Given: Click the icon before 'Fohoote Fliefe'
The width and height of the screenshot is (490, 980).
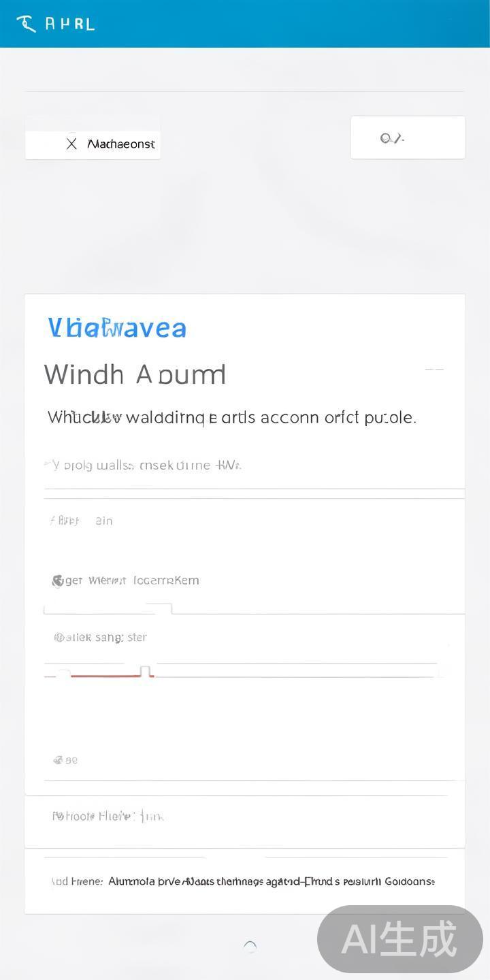Looking at the screenshot, I should click(57, 816).
